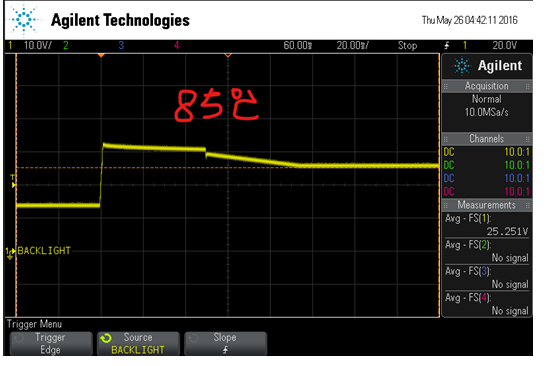Click the Trigger Menu title
Viewport: 547px width, 366px height.
34,324
